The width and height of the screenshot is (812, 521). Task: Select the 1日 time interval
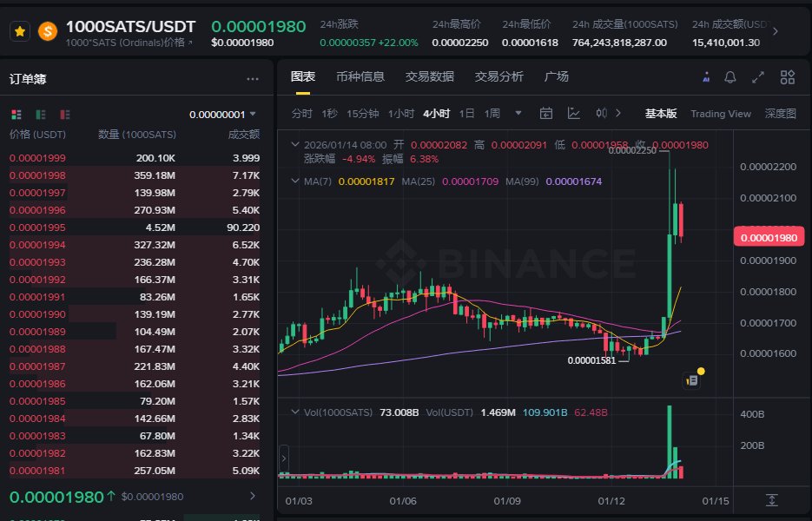(466, 114)
